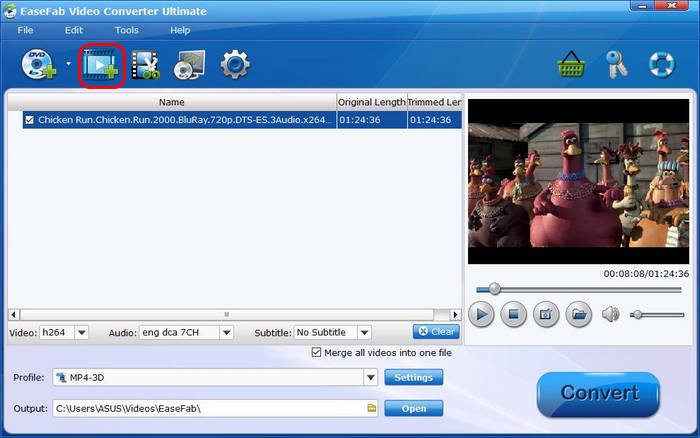The image size is (700, 438).
Task: Select the Chicken Run file row
Action: pos(242,120)
